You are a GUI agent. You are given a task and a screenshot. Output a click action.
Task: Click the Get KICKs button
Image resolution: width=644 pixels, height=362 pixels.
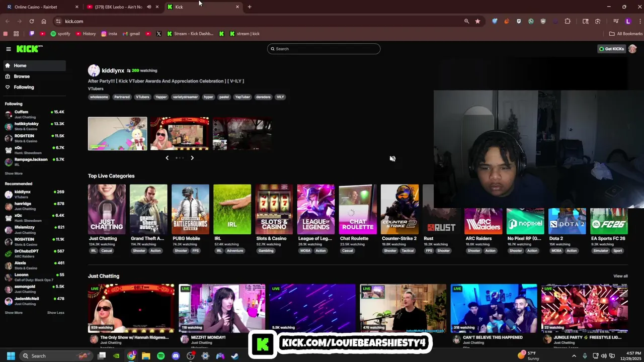(612, 49)
